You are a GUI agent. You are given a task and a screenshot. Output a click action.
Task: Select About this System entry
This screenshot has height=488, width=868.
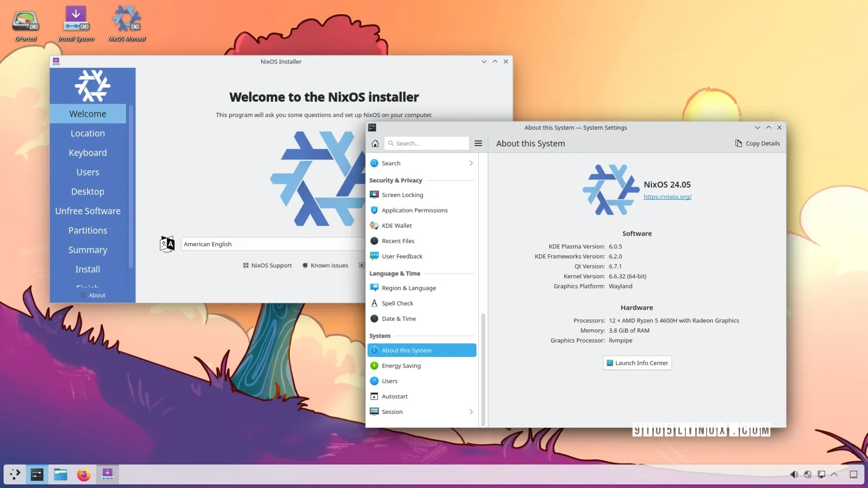click(422, 350)
